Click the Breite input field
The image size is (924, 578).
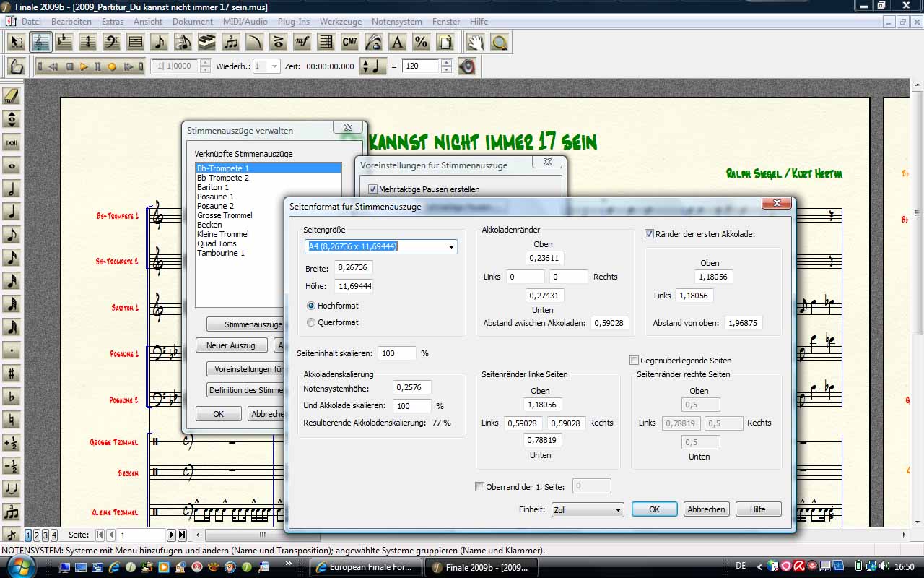(x=353, y=268)
